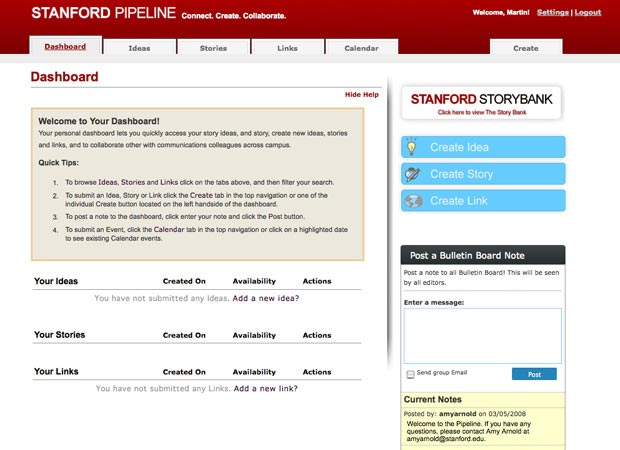Open the Stanford Storybank banner

[x=482, y=103]
